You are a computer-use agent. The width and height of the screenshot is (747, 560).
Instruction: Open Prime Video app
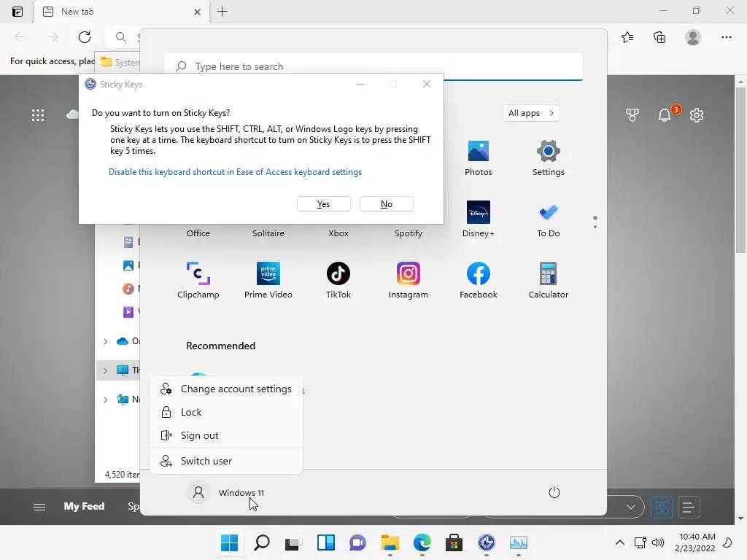pos(268,281)
